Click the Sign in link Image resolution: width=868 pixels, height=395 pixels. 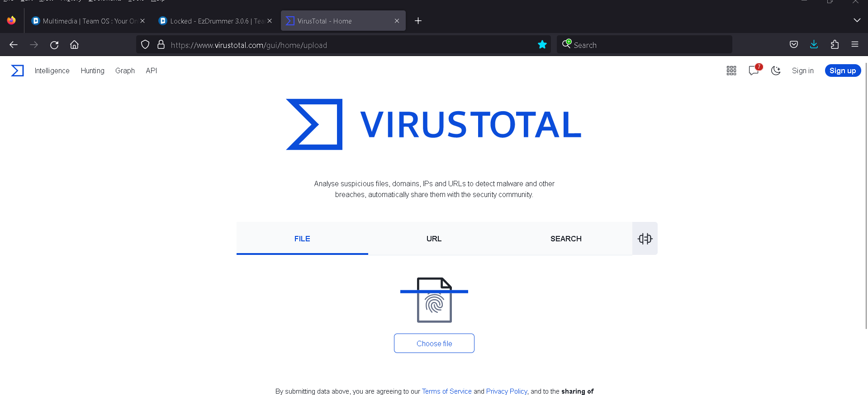click(803, 71)
